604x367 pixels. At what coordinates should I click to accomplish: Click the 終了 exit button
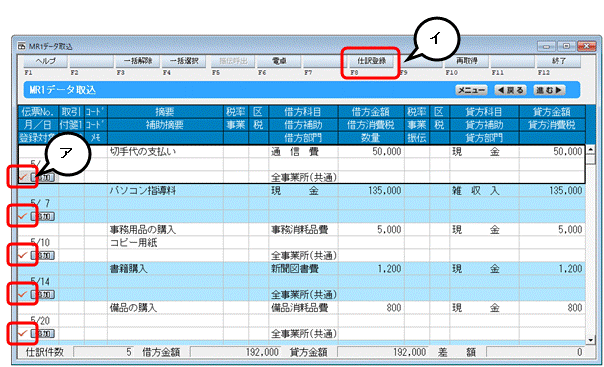tap(559, 61)
